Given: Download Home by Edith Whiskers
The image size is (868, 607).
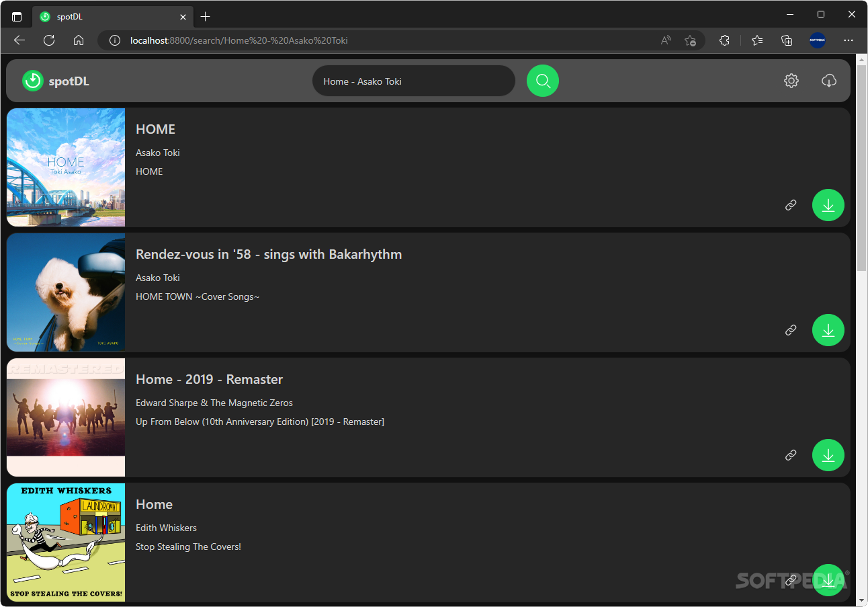Looking at the screenshot, I should click(828, 580).
